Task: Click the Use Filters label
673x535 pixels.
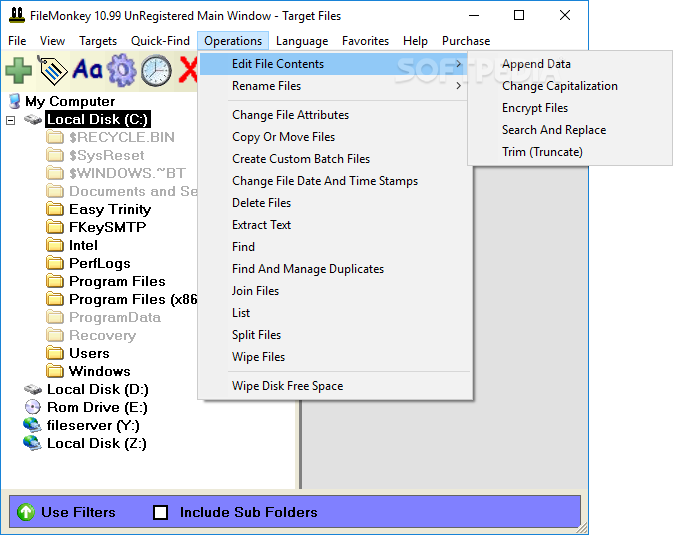Action: click(78, 512)
